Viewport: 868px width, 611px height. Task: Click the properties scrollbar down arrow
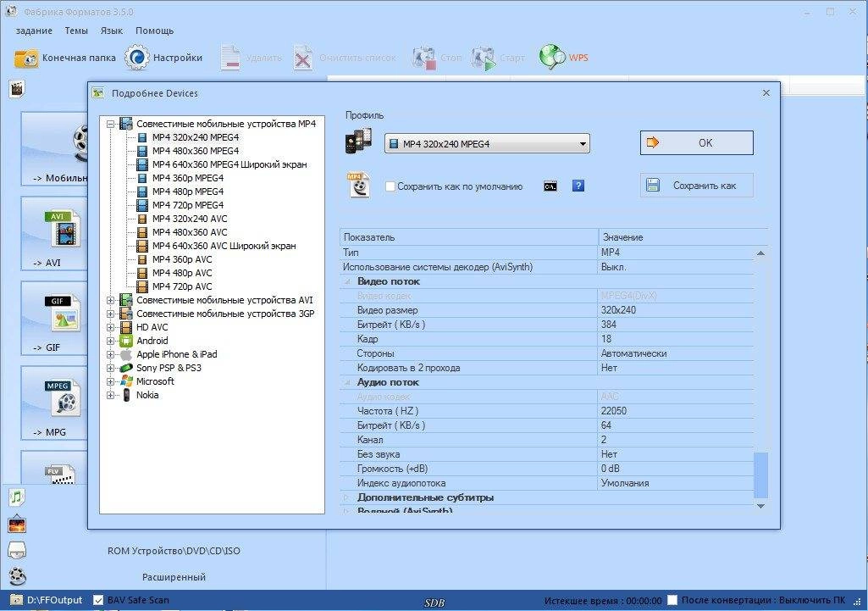pos(760,506)
